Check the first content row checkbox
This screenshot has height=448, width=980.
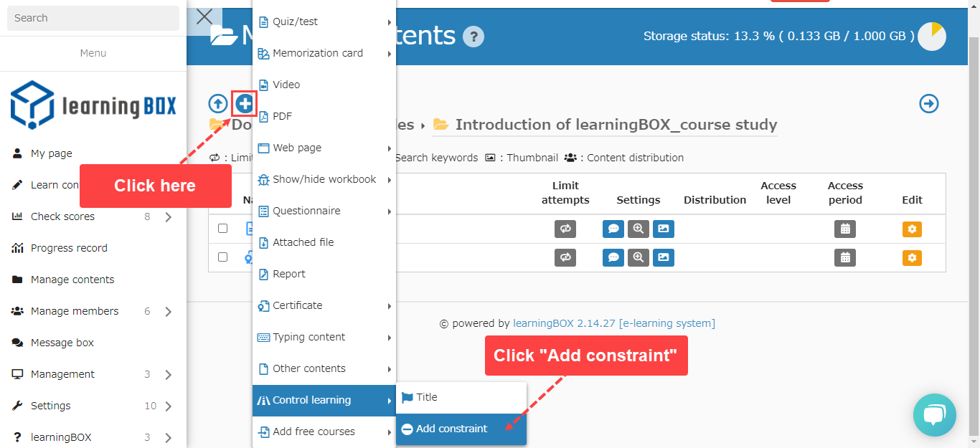click(223, 229)
